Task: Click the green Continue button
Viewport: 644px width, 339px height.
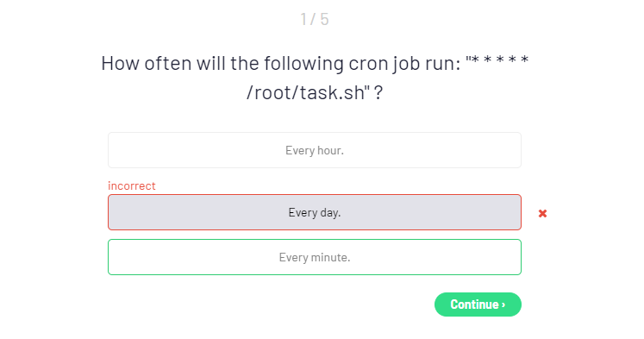Action: pyautogui.click(x=478, y=304)
